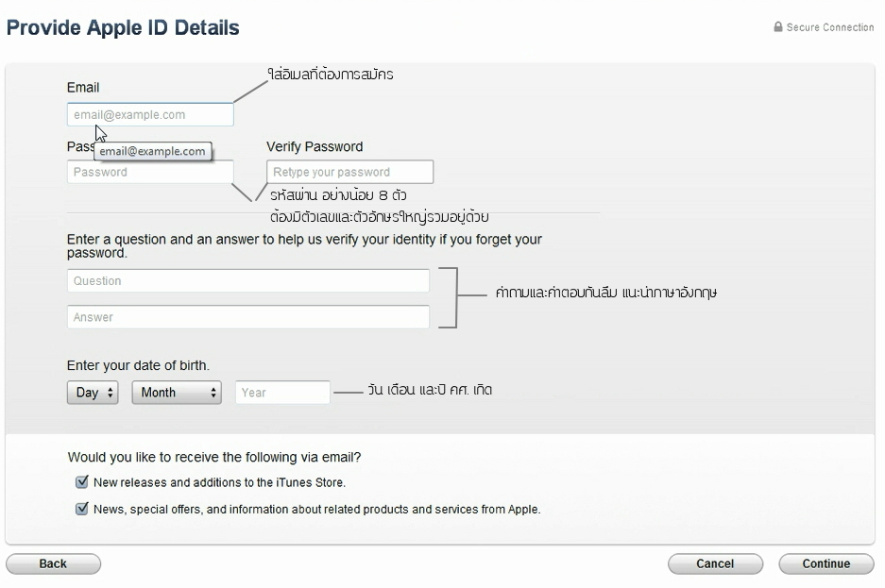Viewport: 885px width, 588px height.
Task: Toggle News and special offers checkbox
Action: pyautogui.click(x=82, y=509)
